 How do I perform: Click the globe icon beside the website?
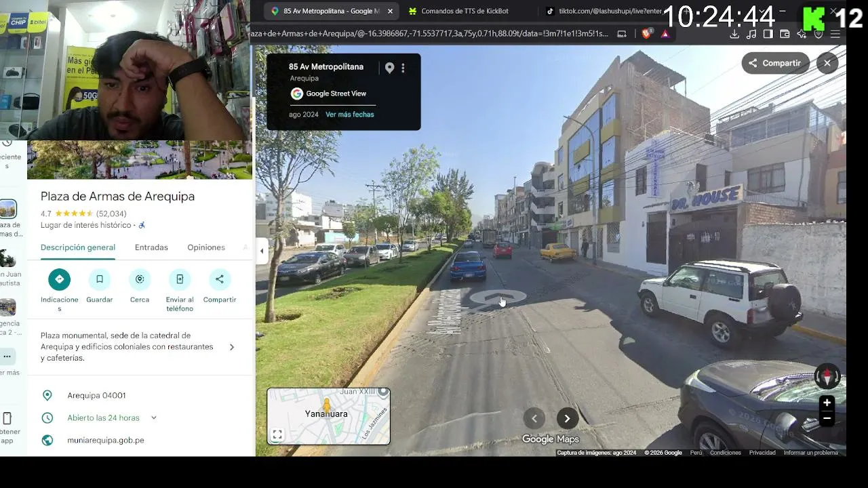coord(47,440)
